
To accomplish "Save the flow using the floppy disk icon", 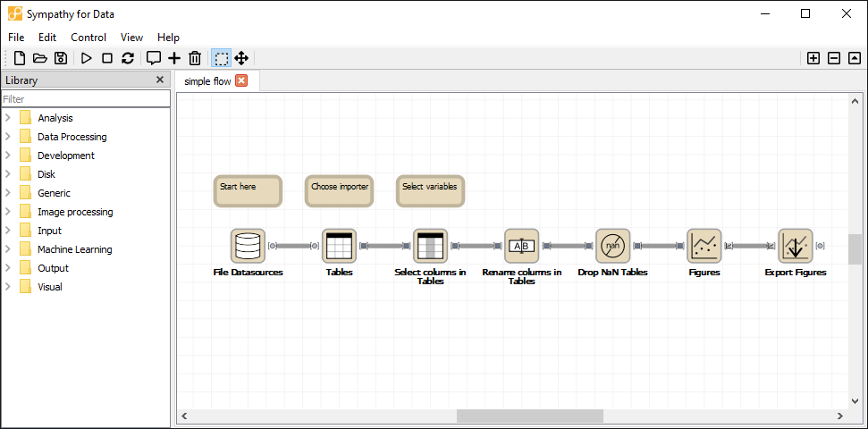I will [x=61, y=58].
